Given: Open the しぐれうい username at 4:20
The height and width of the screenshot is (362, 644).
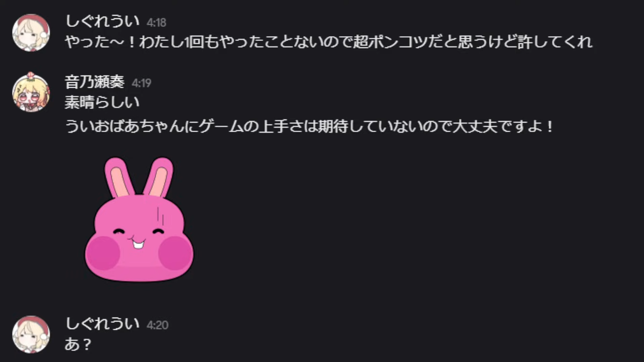Looking at the screenshot, I should click(x=102, y=323).
